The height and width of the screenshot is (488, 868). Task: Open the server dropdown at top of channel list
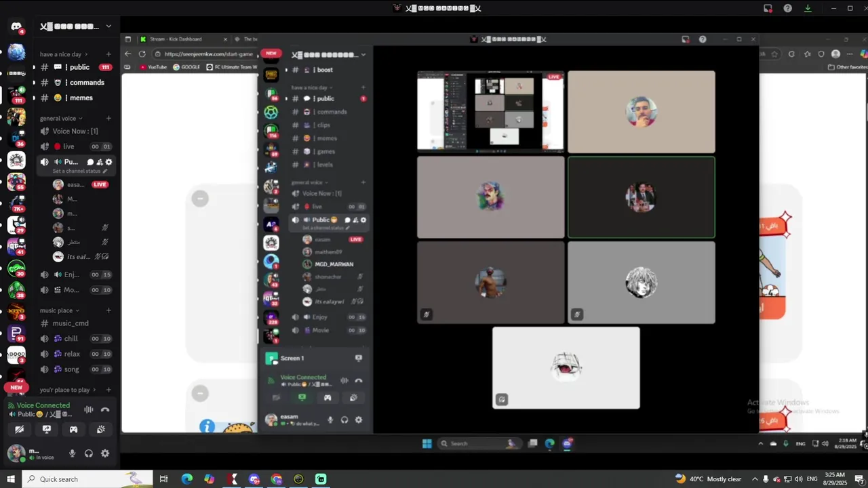pos(76,26)
